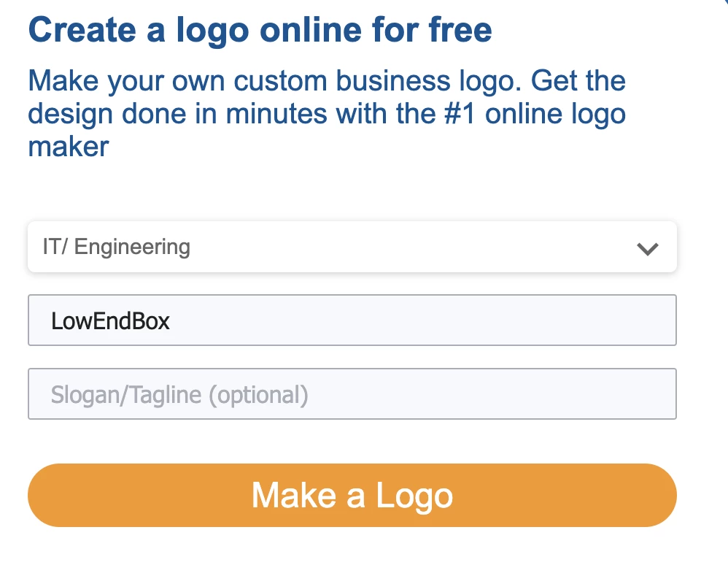Focus the LowEndBox company name field
The image size is (728, 565).
pyautogui.click(x=352, y=320)
